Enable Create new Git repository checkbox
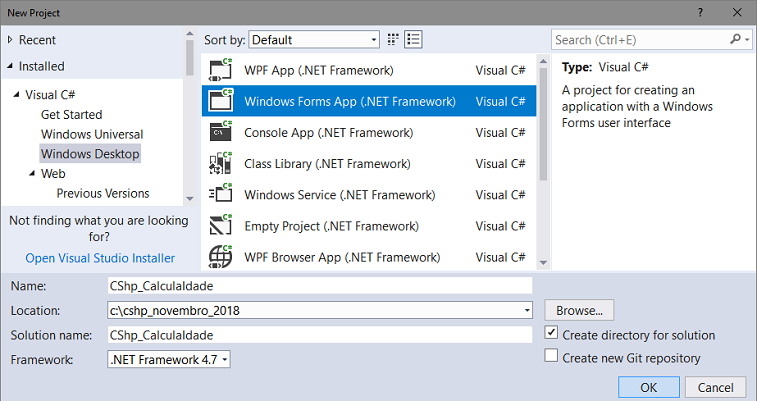Image resolution: width=757 pixels, height=401 pixels. point(551,356)
